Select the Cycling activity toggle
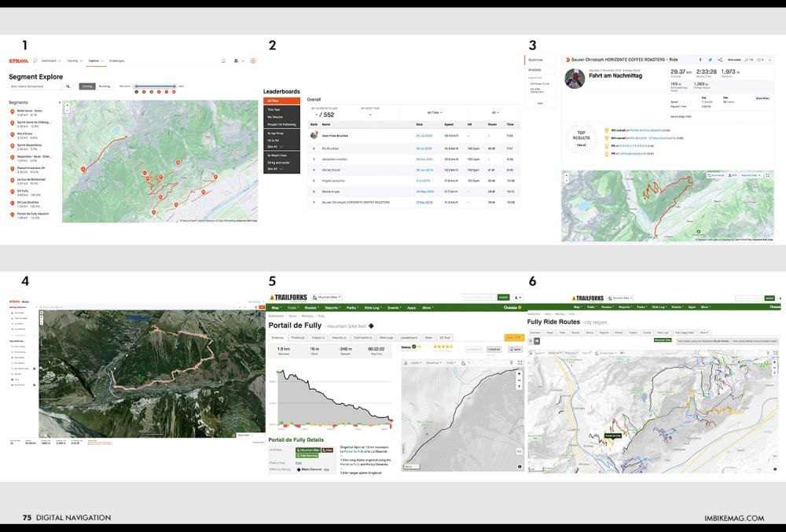 coord(87,86)
